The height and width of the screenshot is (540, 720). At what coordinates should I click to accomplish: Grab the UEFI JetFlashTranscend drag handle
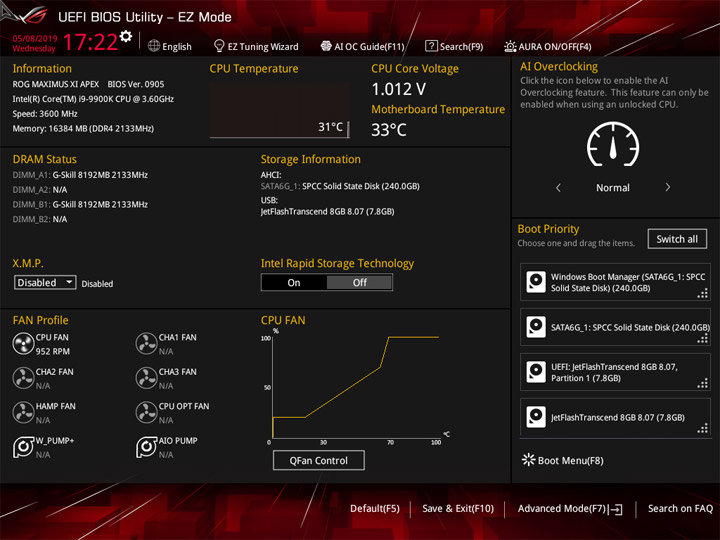coord(703,383)
